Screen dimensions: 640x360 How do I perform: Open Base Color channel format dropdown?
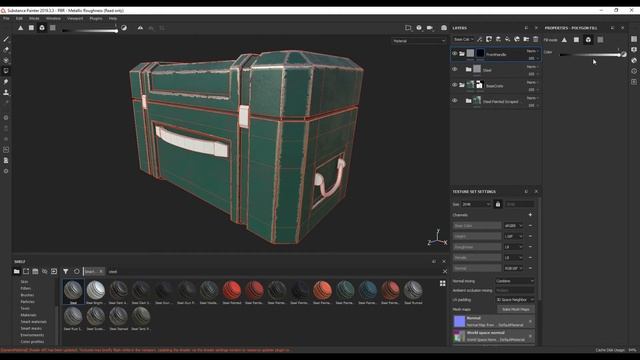[x=513, y=226]
